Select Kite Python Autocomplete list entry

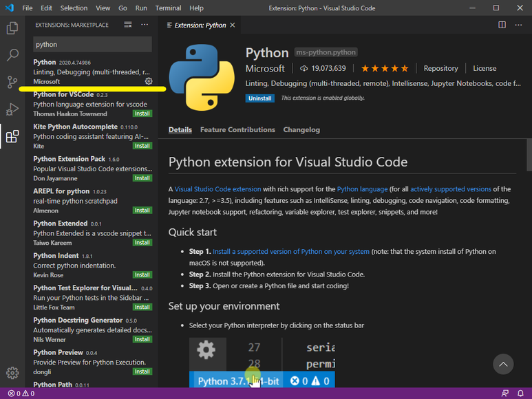point(92,136)
